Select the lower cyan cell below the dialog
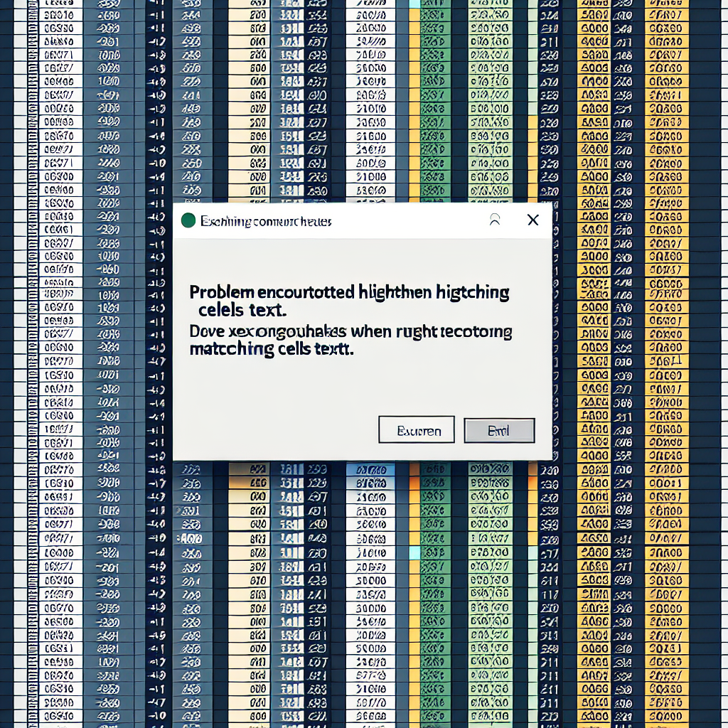 415,552
